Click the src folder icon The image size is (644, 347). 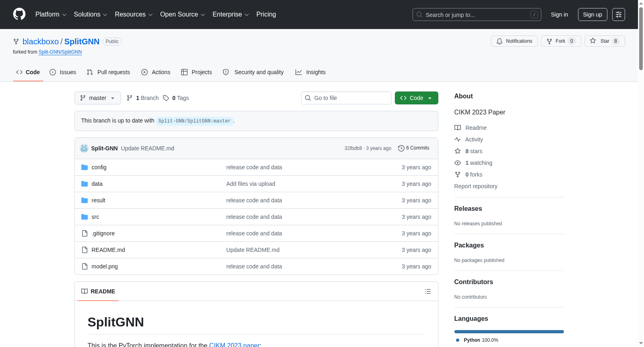click(x=85, y=217)
